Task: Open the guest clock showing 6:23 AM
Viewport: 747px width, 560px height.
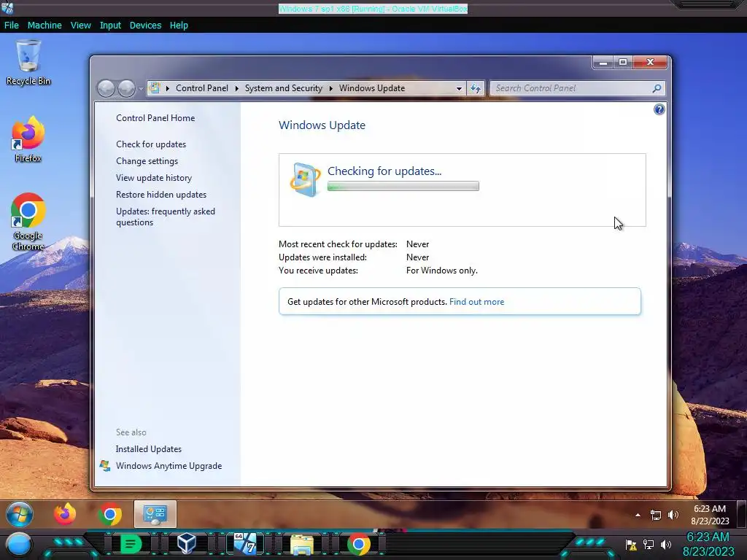Action: click(710, 515)
